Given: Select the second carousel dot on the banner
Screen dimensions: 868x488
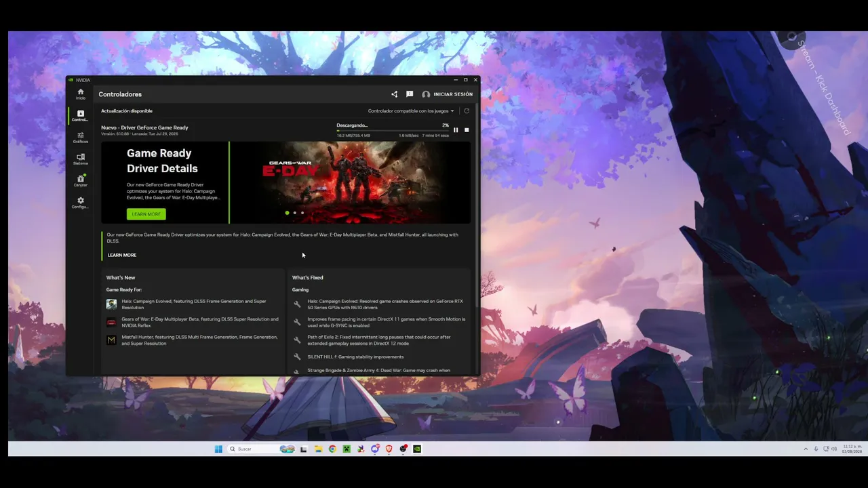Looking at the screenshot, I should pyautogui.click(x=294, y=213).
